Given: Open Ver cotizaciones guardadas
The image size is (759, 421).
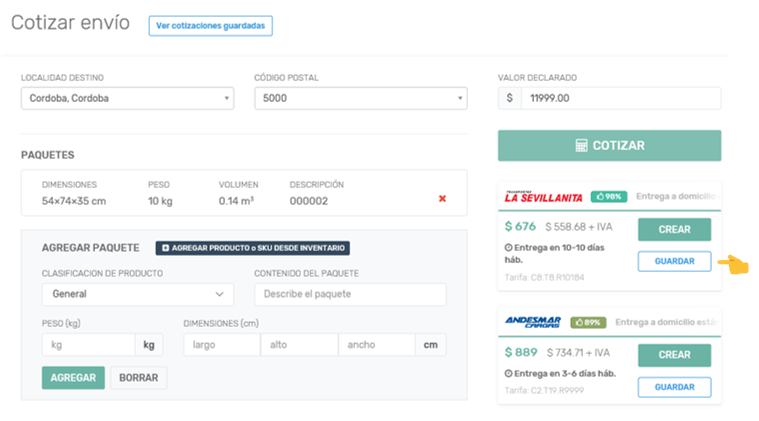Looking at the screenshot, I should point(210,26).
